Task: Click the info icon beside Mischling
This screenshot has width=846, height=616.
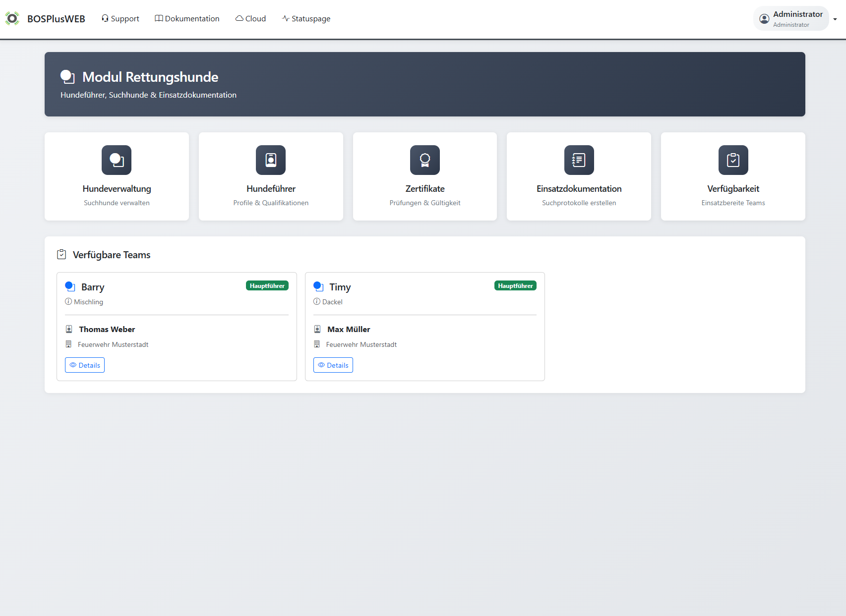Action: pyautogui.click(x=68, y=302)
